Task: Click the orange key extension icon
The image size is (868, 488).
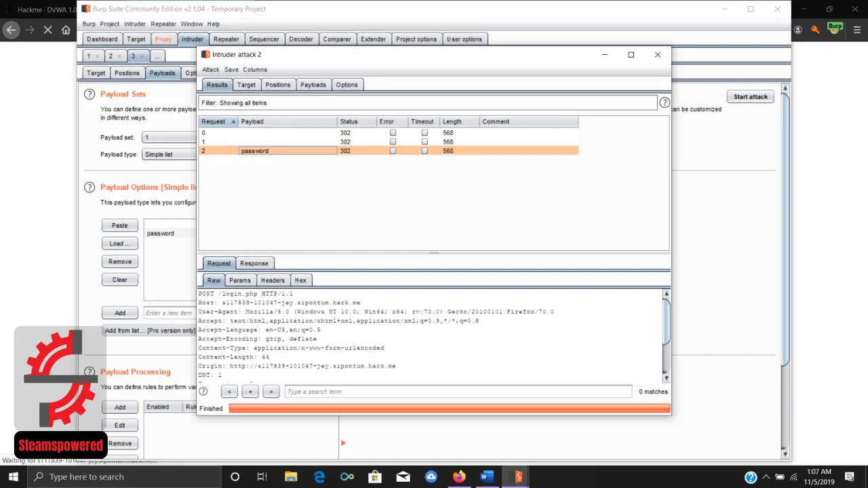Action: click(816, 30)
